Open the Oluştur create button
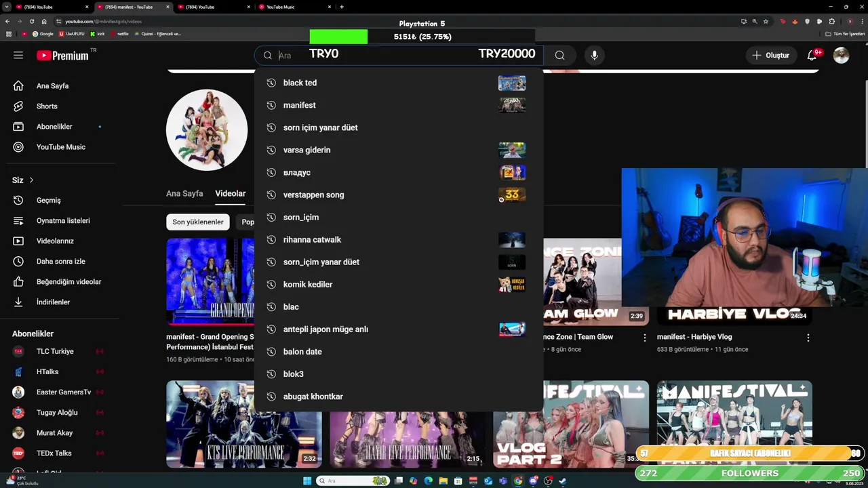Screen dimensions: 868x488 (771, 56)
